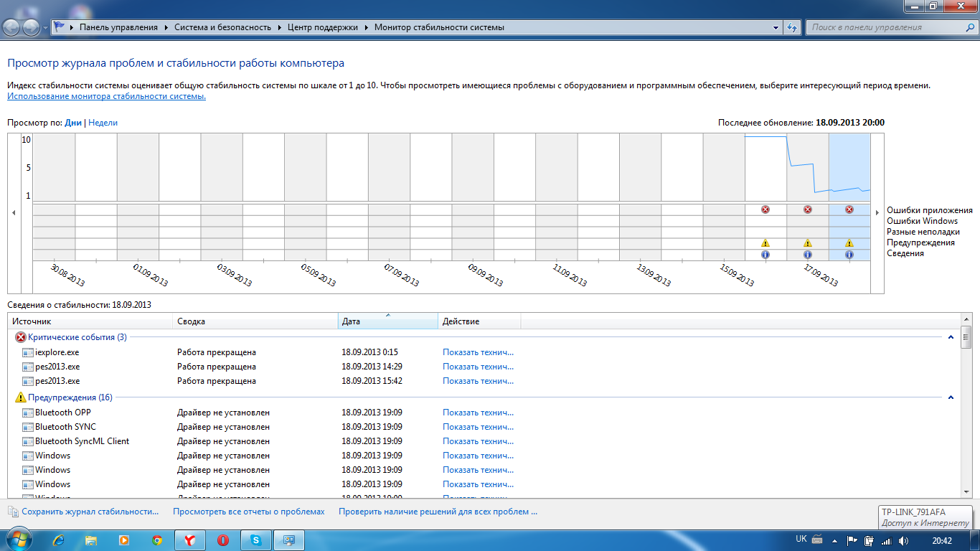Open Google Chrome from the taskbar
980x551 pixels.
(157, 540)
